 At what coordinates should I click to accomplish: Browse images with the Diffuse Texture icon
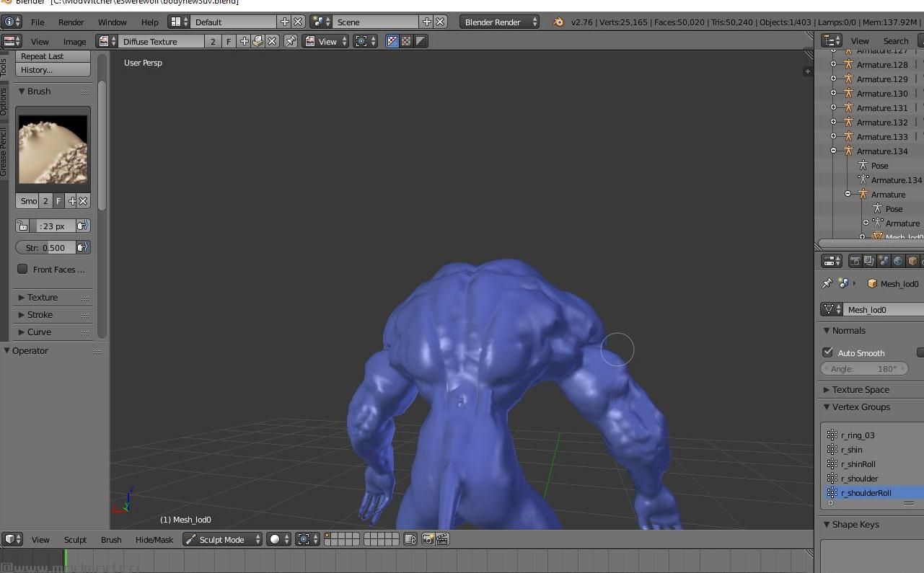click(x=107, y=41)
